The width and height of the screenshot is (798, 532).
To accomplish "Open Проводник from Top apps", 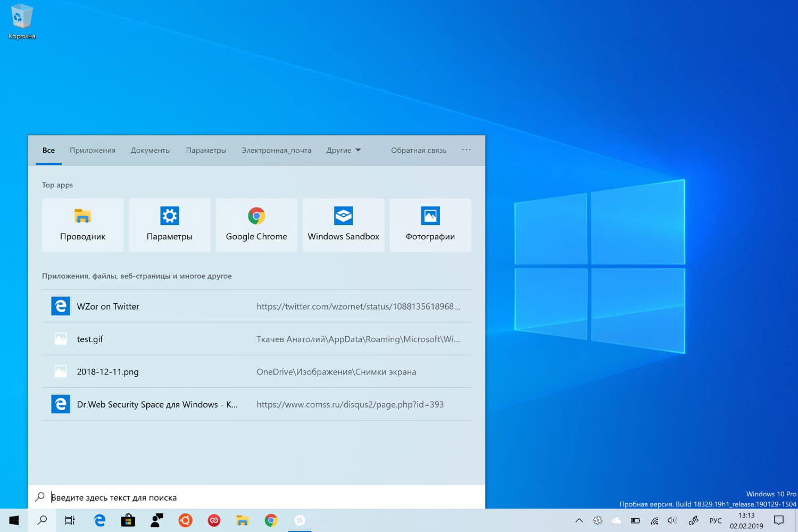I will point(82,225).
